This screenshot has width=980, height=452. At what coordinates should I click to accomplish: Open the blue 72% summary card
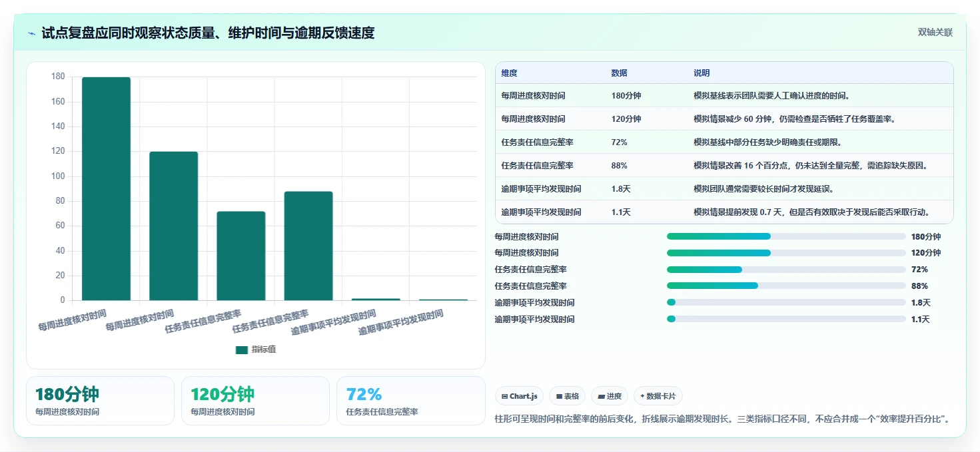[x=411, y=401]
